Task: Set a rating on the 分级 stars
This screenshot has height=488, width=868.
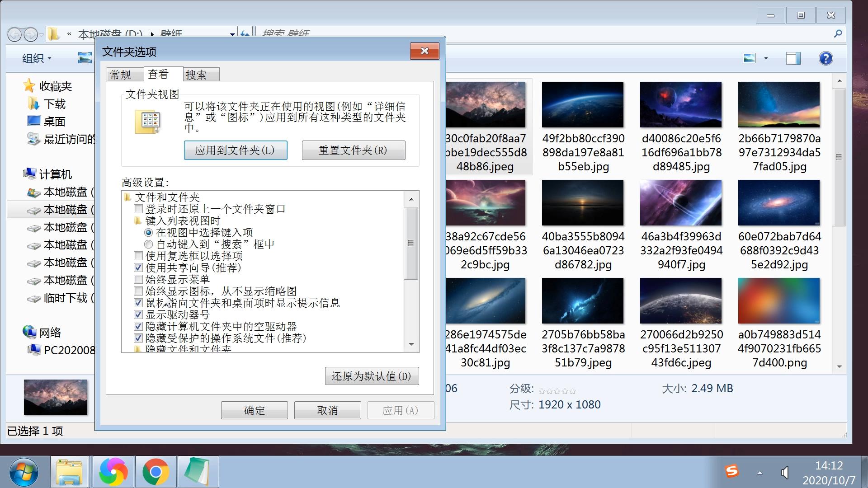Action: tap(555, 390)
